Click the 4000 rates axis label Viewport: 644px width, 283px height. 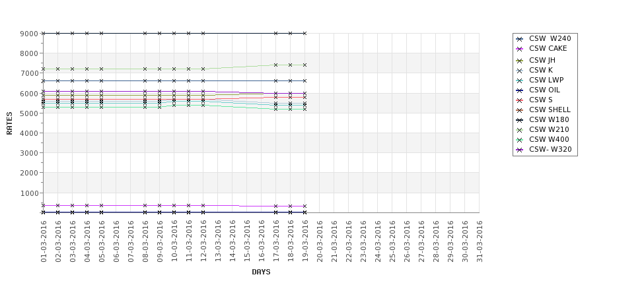click(29, 133)
